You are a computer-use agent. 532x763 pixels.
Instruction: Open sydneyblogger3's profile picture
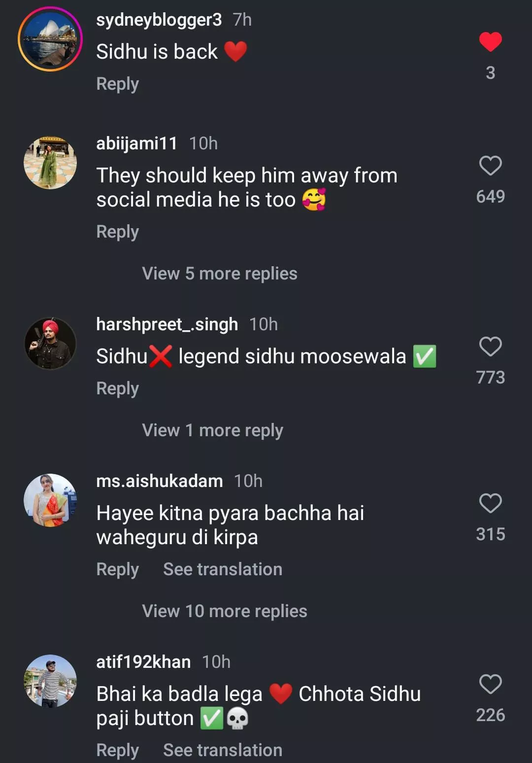50,39
